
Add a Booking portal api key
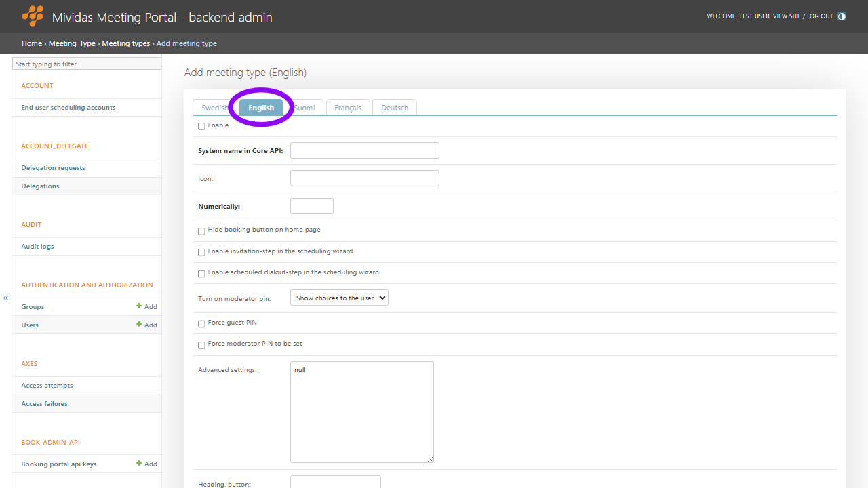click(x=146, y=464)
